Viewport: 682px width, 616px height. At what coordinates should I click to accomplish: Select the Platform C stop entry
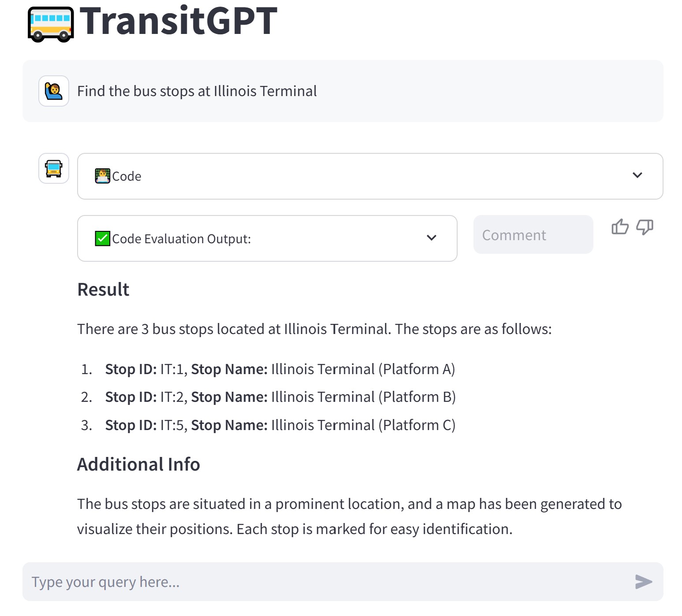click(280, 425)
